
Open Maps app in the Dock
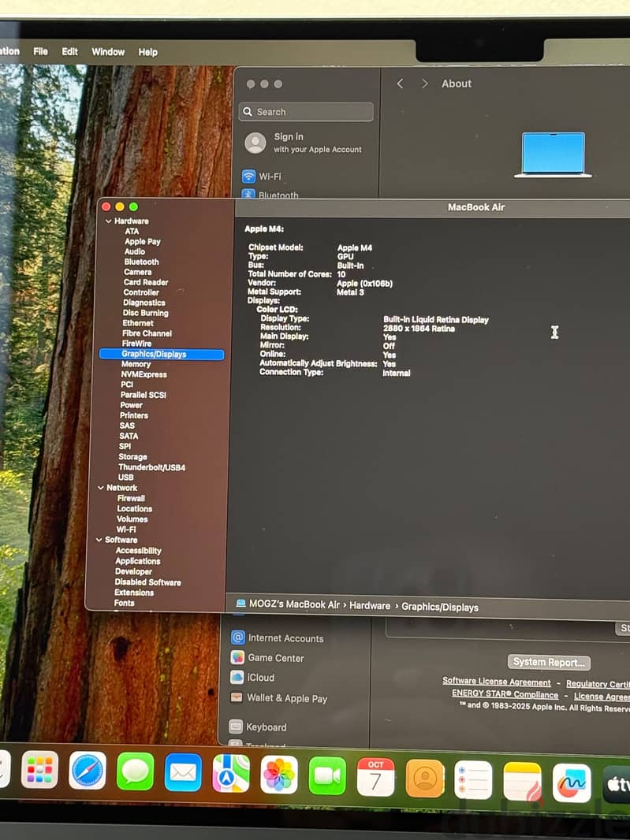click(231, 774)
